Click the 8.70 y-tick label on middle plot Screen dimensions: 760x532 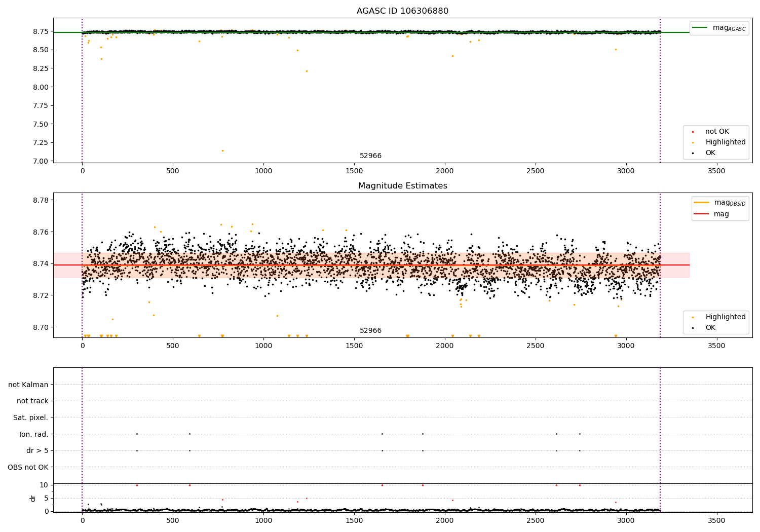[x=40, y=327]
